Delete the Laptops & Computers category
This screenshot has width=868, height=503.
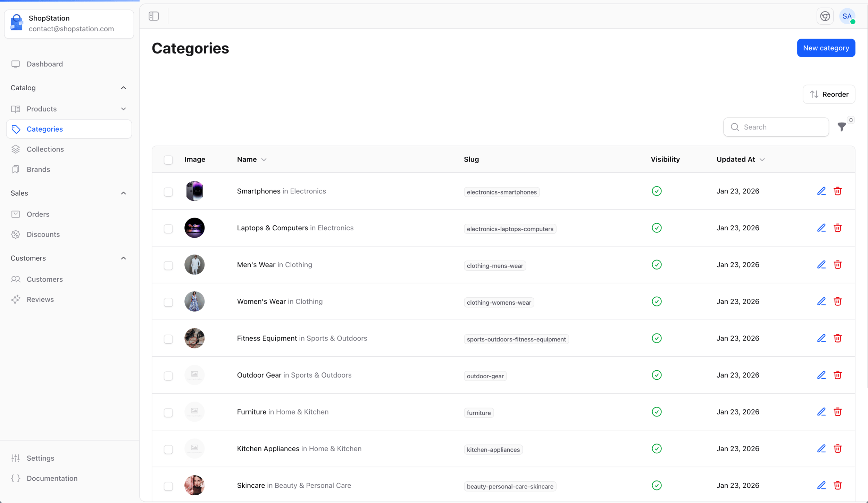tap(837, 228)
